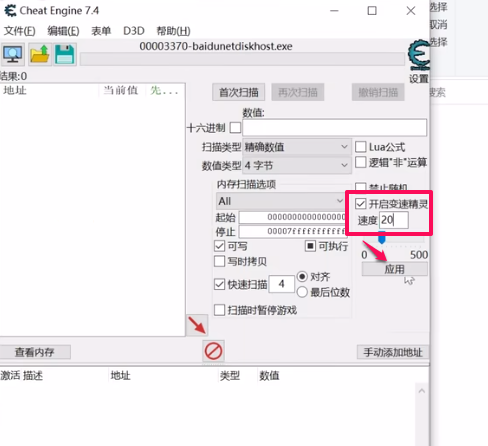The width and height of the screenshot is (488, 446).
Task: Copy selected addresses using red arrow button
Action: click(197, 325)
